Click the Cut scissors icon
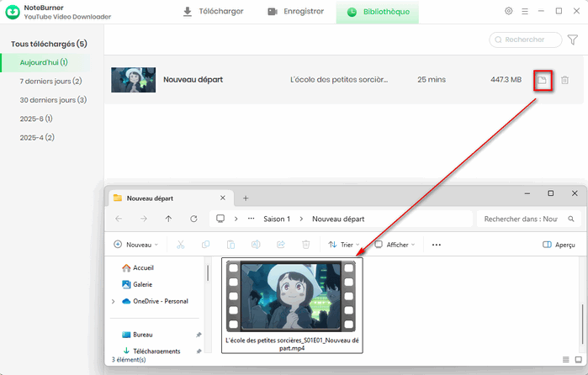The width and height of the screenshot is (588, 375). 181,245
